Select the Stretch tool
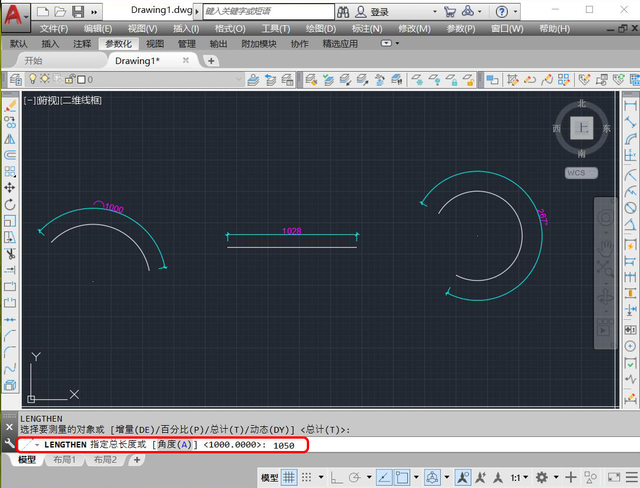The height and width of the screenshot is (488, 640). point(10,237)
